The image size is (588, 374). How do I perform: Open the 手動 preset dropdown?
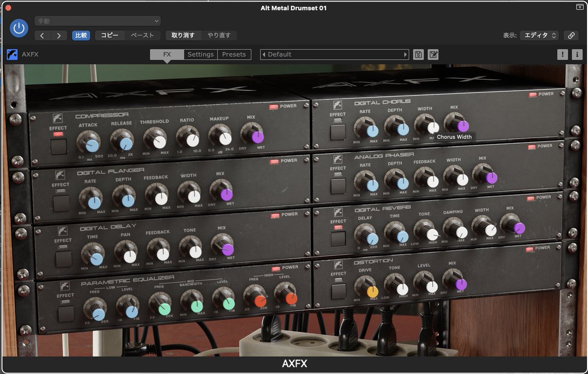tap(98, 21)
